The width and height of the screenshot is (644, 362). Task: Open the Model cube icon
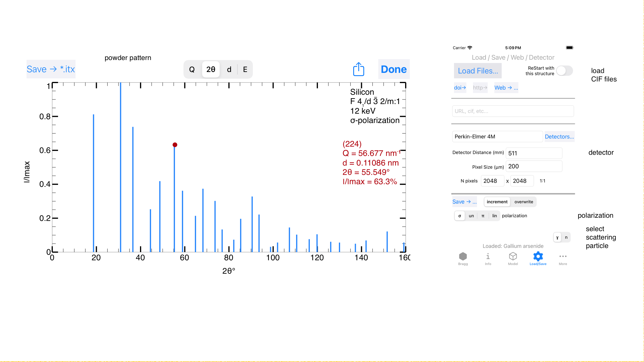coord(513,256)
